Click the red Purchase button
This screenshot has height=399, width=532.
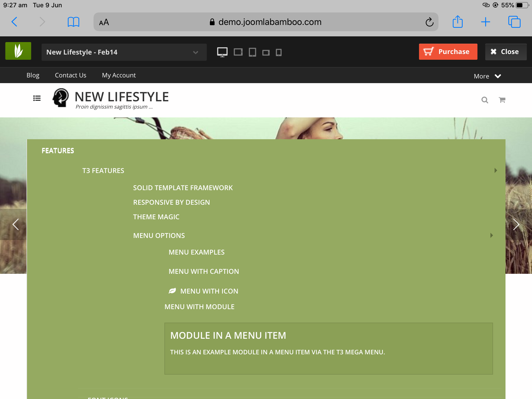coord(448,52)
